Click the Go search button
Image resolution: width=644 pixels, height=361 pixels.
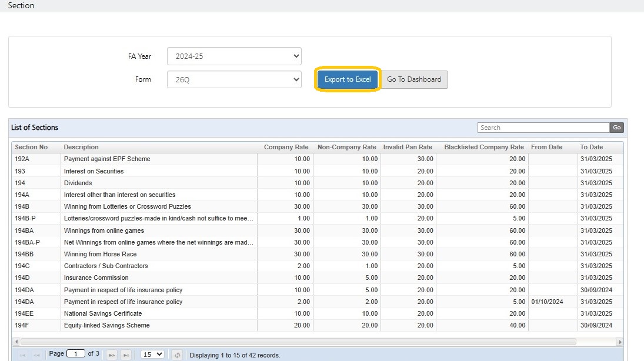(616, 128)
